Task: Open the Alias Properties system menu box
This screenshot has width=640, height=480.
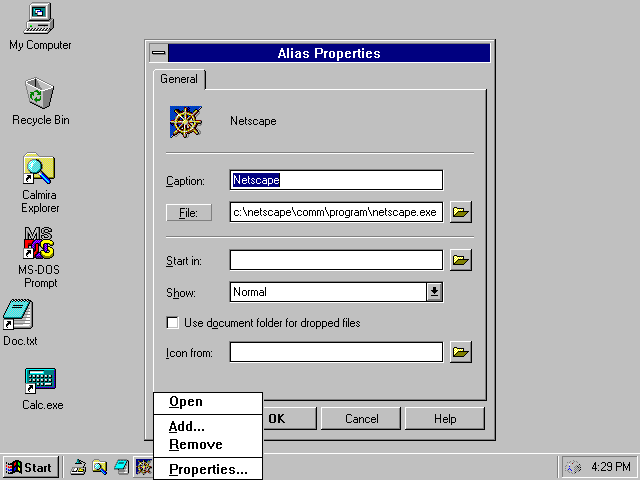Action: click(158, 53)
